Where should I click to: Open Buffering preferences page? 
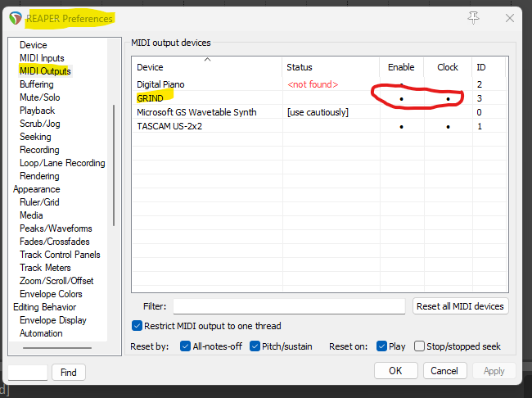click(x=37, y=84)
